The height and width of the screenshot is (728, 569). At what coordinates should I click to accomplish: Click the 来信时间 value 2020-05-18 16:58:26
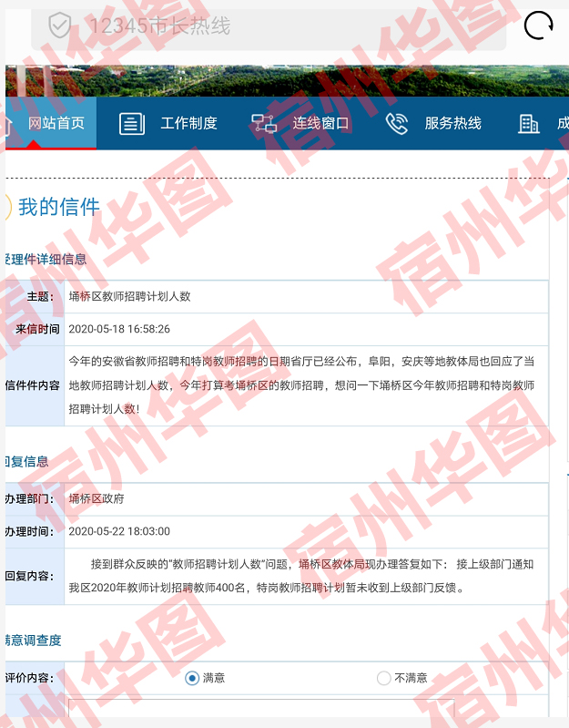(119, 329)
